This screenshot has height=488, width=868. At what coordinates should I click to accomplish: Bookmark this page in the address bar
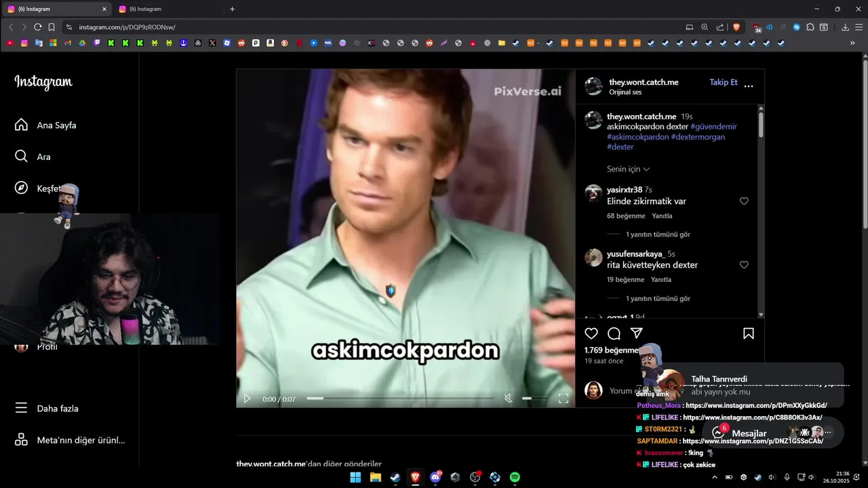(52, 27)
